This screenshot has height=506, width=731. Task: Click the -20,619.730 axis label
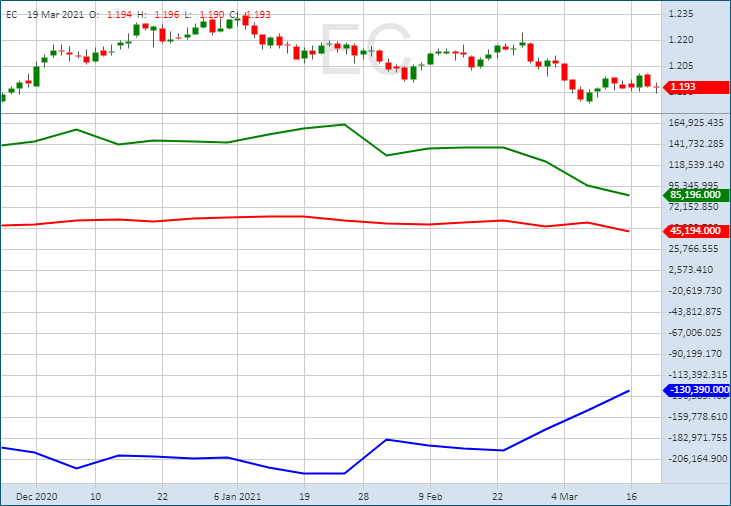(x=695, y=291)
